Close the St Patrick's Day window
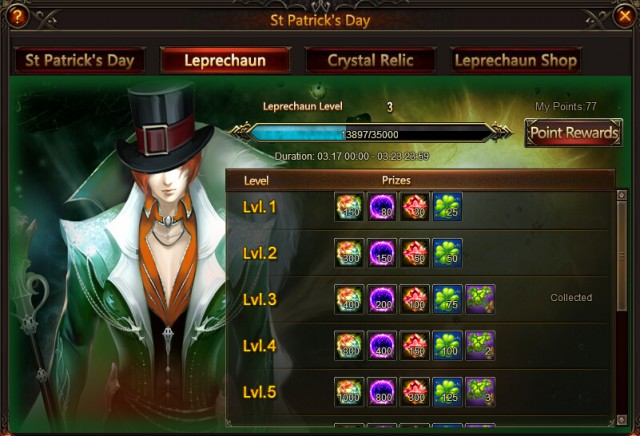Image resolution: width=640 pixels, height=436 pixels. pyautogui.click(x=624, y=16)
